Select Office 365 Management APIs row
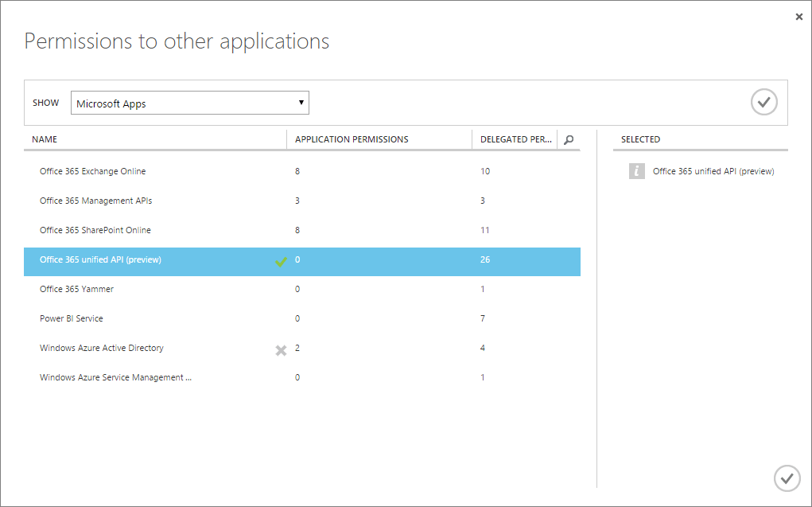Screen dimensions: 812x507 302,201
